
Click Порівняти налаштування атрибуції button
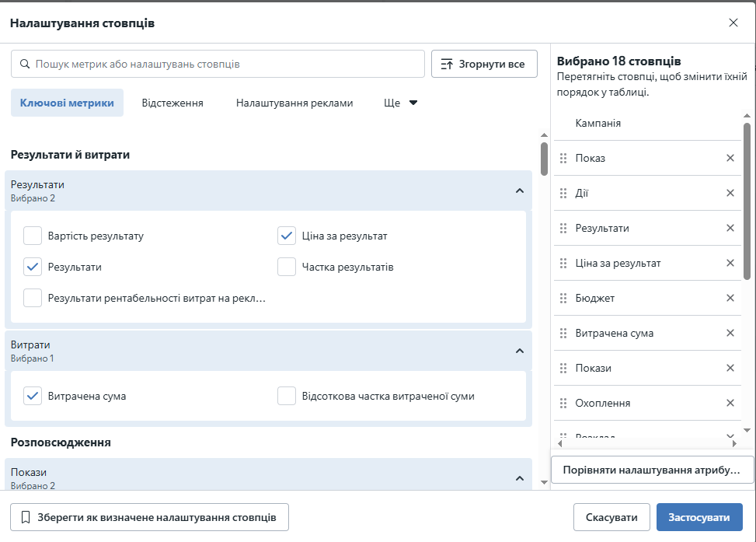point(652,470)
